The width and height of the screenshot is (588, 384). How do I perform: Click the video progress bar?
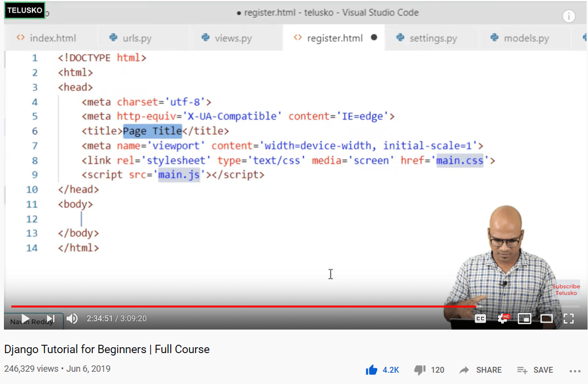[x=295, y=307]
